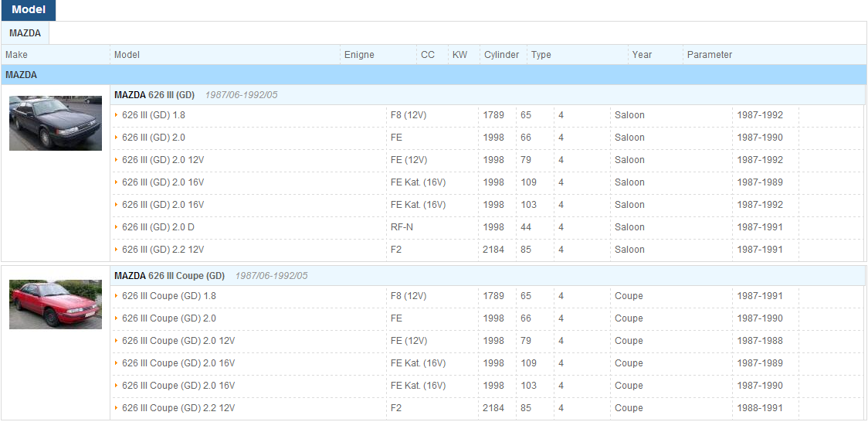Open the Model tab
Viewport: 868px width, 422px height.
[x=29, y=10]
